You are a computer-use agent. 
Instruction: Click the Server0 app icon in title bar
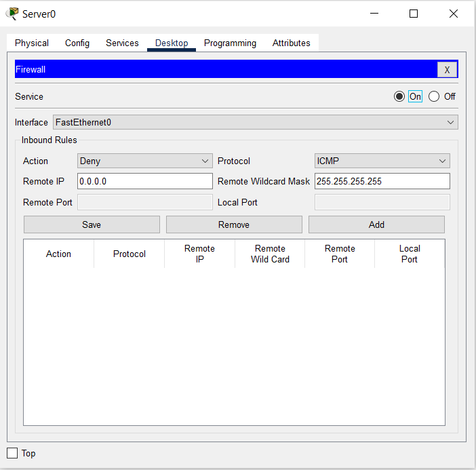pyautogui.click(x=12, y=14)
